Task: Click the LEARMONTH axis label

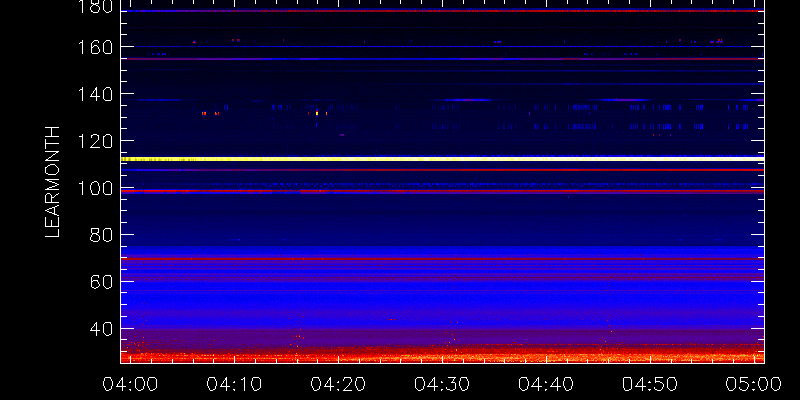Action: 53,182
